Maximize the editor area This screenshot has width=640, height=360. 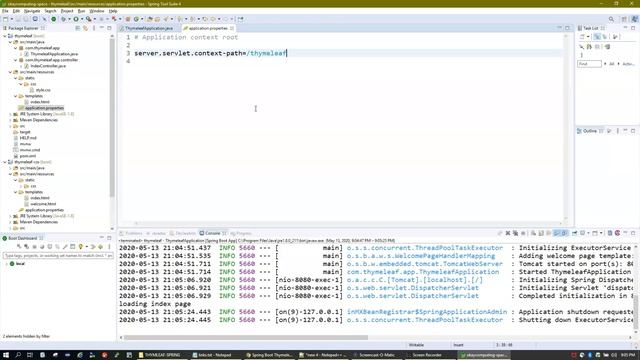[567, 28]
